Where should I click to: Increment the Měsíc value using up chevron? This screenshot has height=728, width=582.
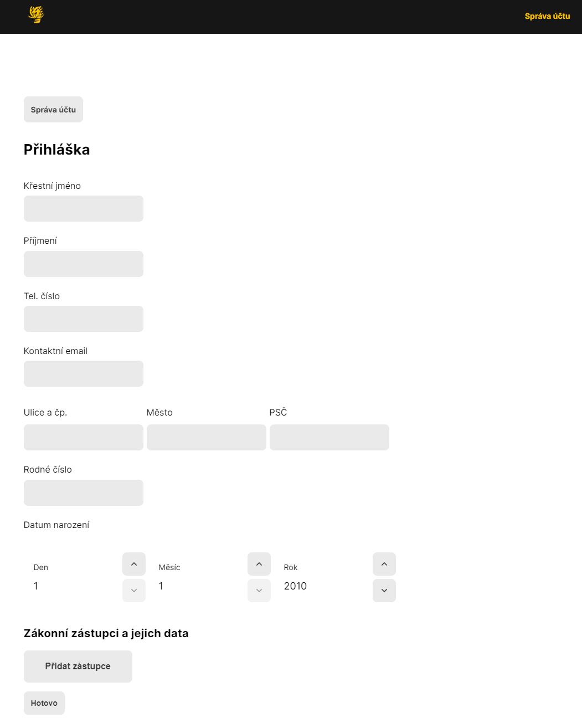[259, 564]
